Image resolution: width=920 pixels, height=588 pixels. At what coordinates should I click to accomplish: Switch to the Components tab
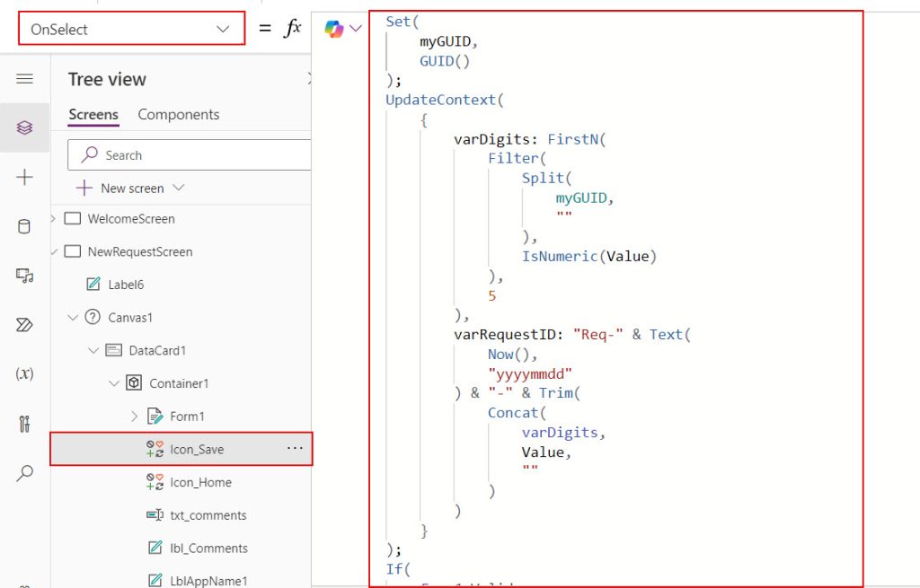(x=179, y=114)
